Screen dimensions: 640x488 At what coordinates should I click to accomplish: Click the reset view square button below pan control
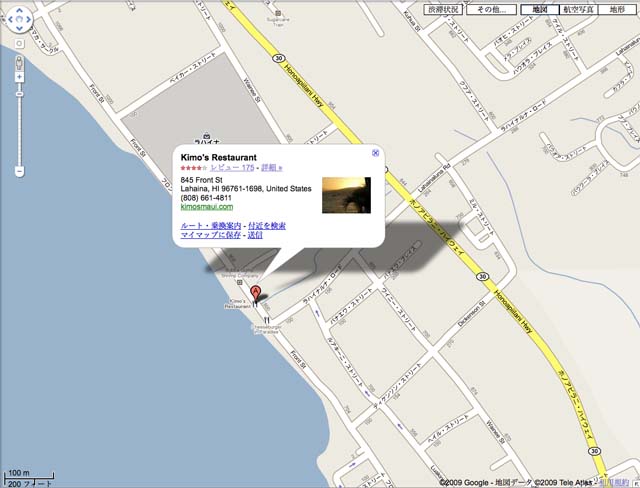19,43
